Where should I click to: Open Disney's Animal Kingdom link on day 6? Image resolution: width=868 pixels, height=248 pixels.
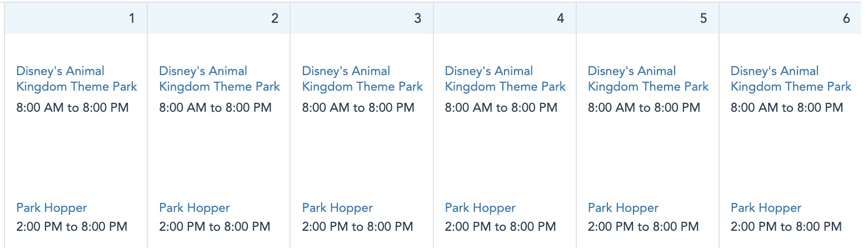pyautogui.click(x=790, y=79)
